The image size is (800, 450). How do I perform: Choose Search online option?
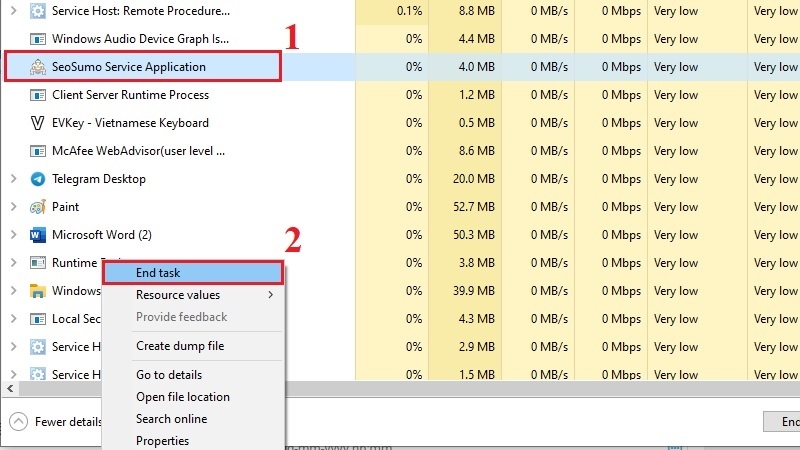193,419
